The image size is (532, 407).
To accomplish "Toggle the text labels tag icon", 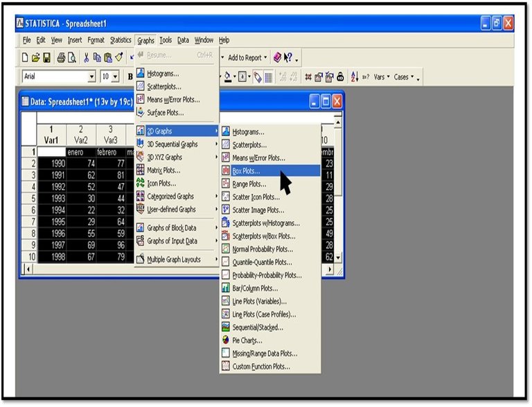I will tap(258, 77).
